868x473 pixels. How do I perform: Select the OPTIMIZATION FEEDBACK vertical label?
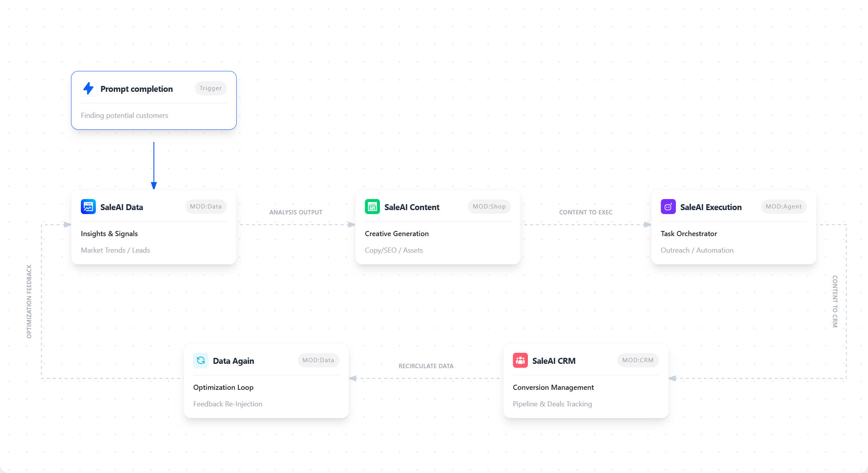pos(29,302)
